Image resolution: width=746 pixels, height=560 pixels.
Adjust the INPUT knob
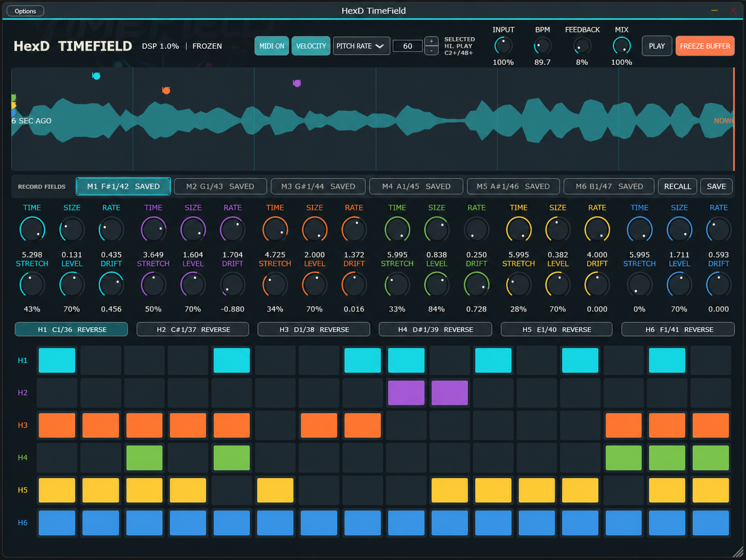tap(503, 46)
